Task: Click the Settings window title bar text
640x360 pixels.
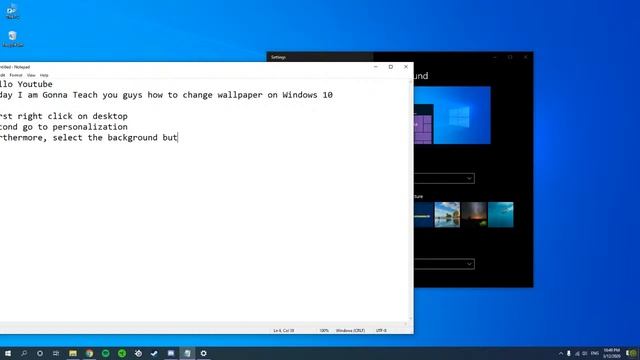Action: coord(278,57)
